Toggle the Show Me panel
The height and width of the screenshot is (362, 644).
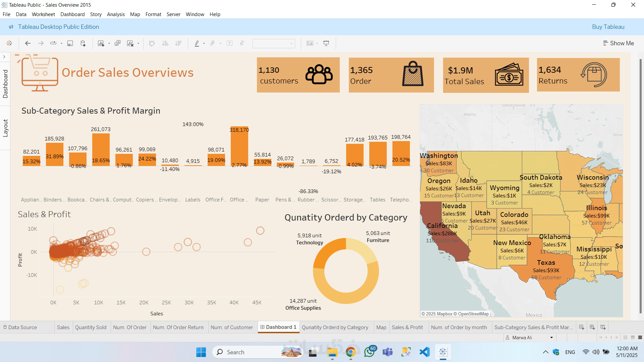click(619, 43)
